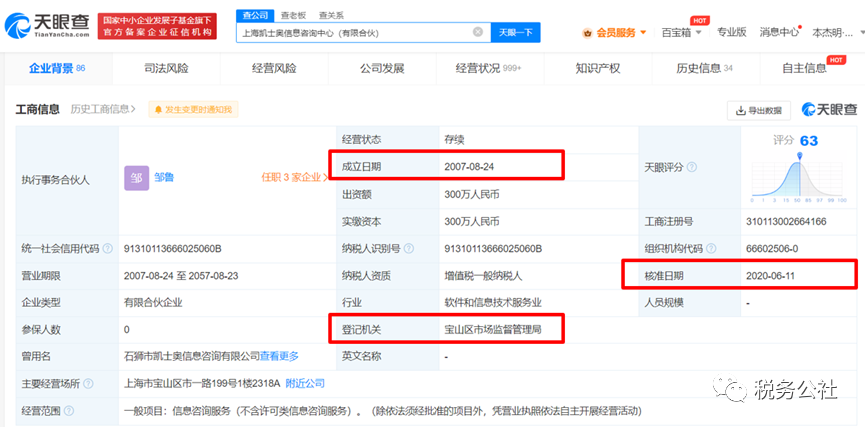Switch to the 知识产权 tab
865x427 pixels.
598,68
